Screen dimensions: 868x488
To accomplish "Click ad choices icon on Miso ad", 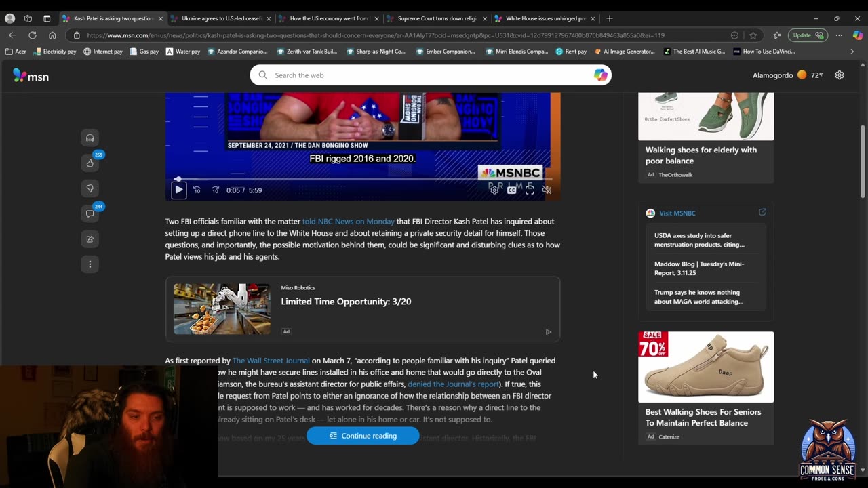I will click(548, 332).
